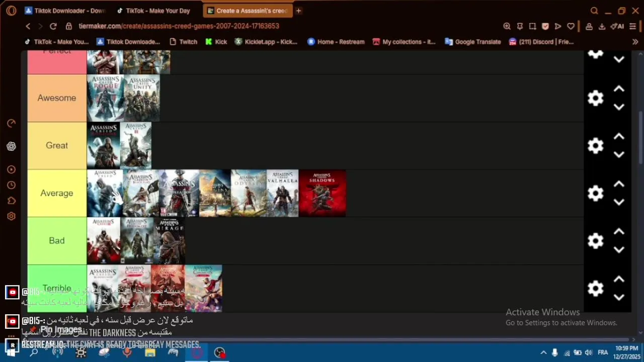Image resolution: width=644 pixels, height=362 pixels.
Task: Open the browser easy setup menu
Action: click(x=633, y=26)
